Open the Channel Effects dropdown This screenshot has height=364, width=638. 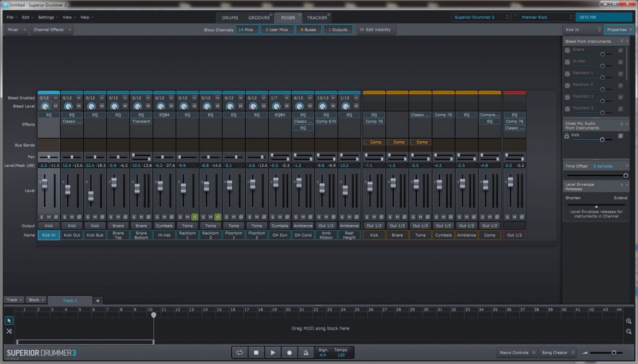(52, 29)
